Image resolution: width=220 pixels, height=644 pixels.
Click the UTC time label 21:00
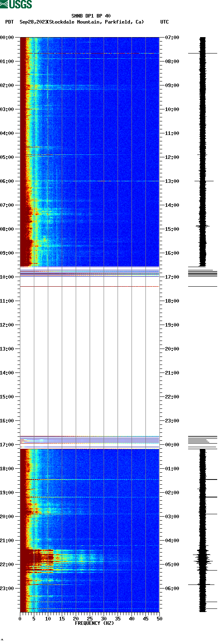(172, 373)
